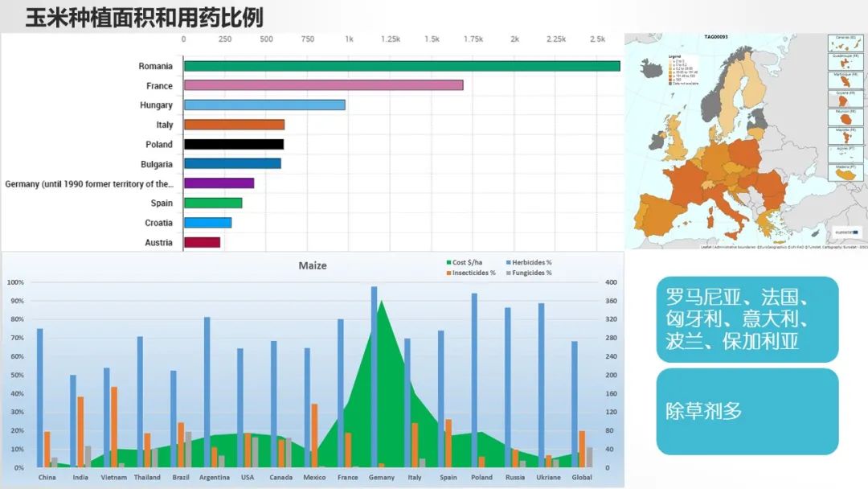Select the blue Herbicides bar for Poland
868x489 pixels.
(474, 380)
